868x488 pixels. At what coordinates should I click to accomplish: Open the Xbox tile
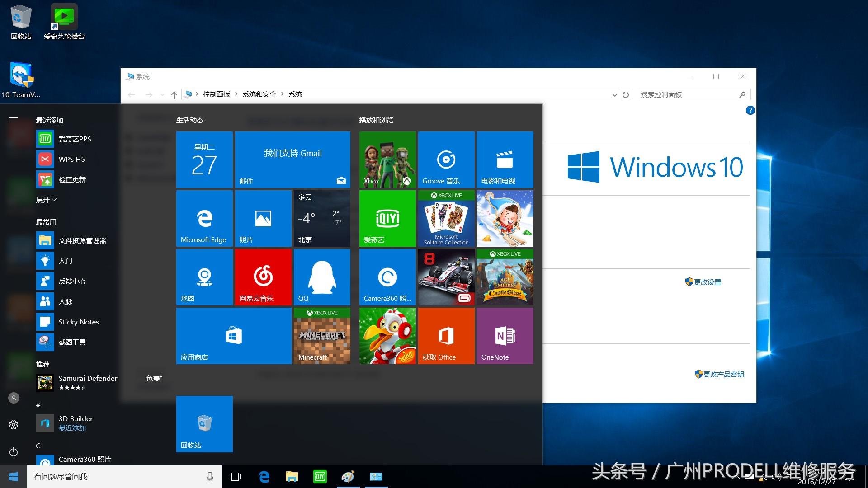click(x=387, y=160)
